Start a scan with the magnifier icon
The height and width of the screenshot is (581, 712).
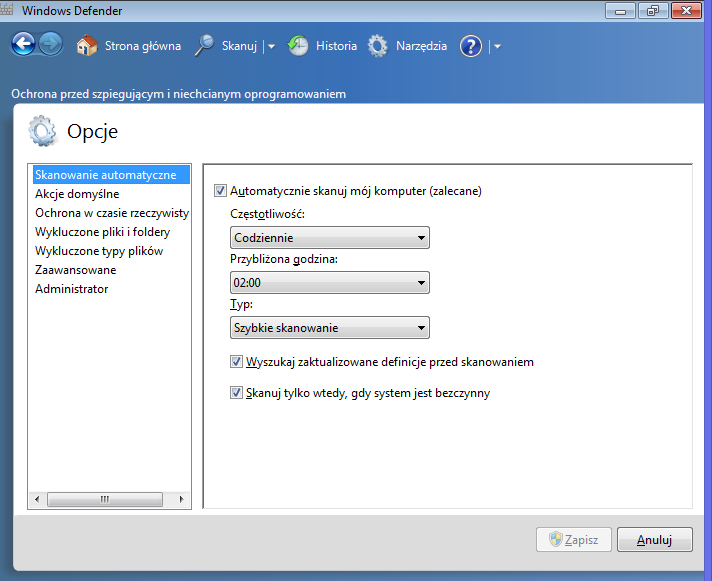204,45
